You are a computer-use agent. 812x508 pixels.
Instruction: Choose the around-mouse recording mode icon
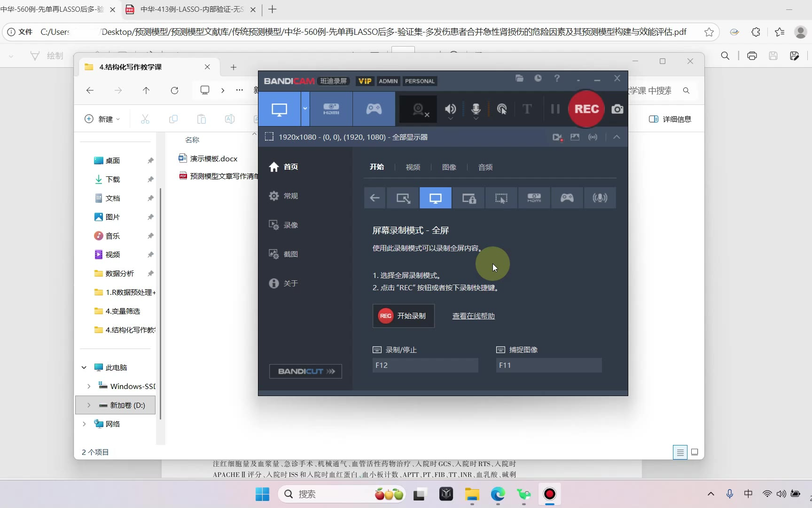(501, 198)
